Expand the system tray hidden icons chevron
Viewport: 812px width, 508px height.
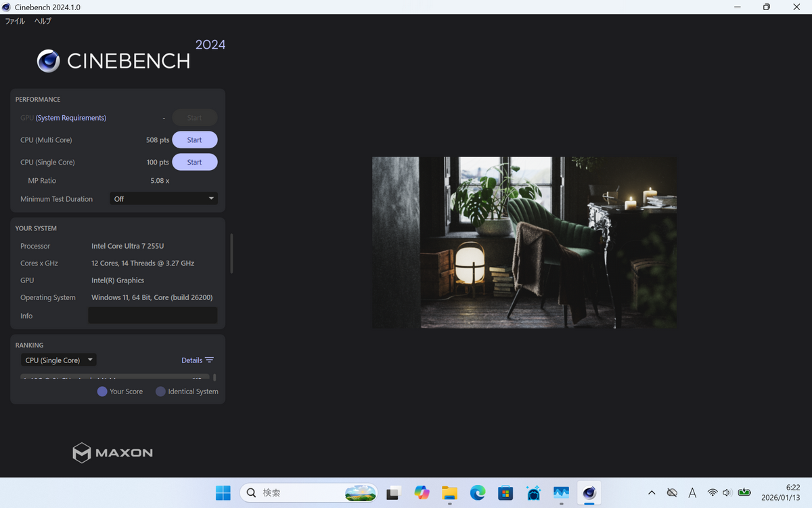coord(652,493)
